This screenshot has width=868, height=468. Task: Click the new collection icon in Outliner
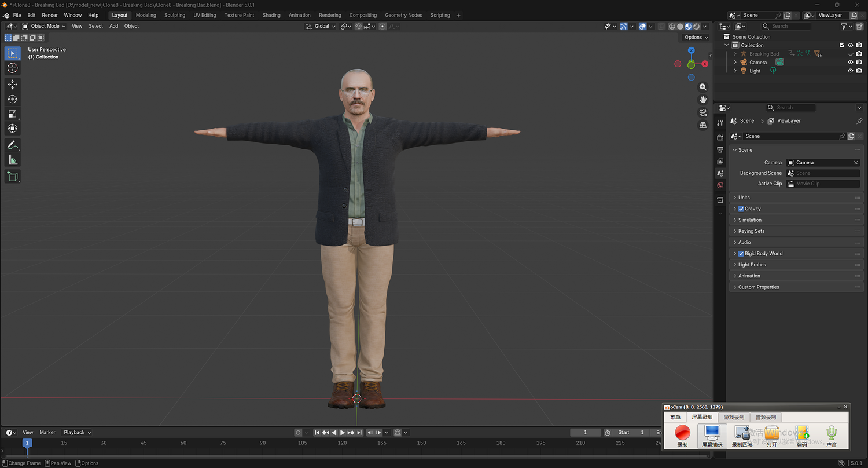pos(859,26)
